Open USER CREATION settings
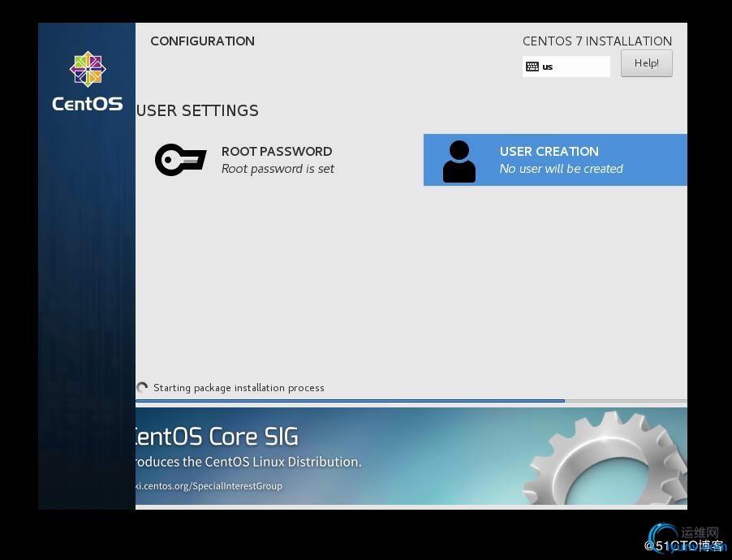Image resolution: width=732 pixels, height=560 pixels. 555,160
